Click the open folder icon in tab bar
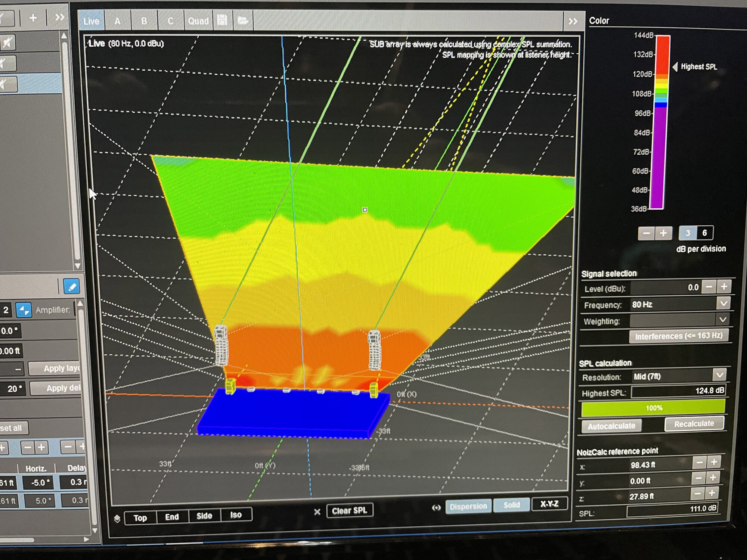The height and width of the screenshot is (560, 747). pos(243,20)
